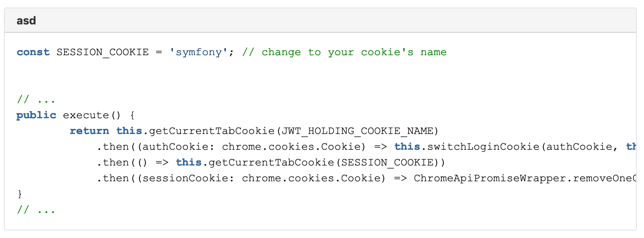Viewport: 644px width, 238px height.
Task: Click the execute() method name
Action: pyautogui.click(x=92, y=115)
